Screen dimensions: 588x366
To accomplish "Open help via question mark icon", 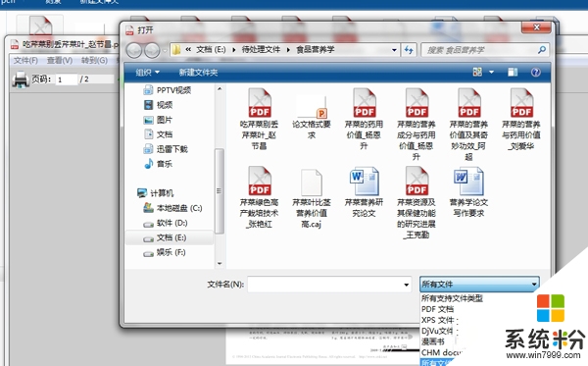I will (536, 72).
